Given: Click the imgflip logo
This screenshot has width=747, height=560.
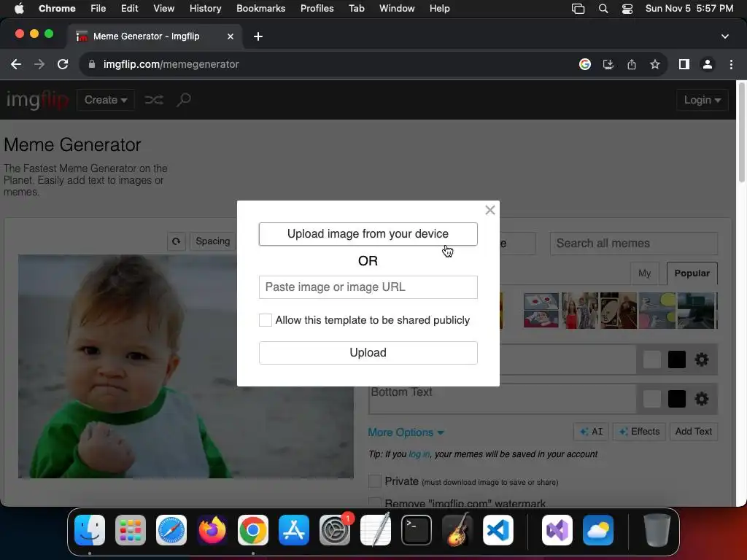Looking at the screenshot, I should 37,100.
